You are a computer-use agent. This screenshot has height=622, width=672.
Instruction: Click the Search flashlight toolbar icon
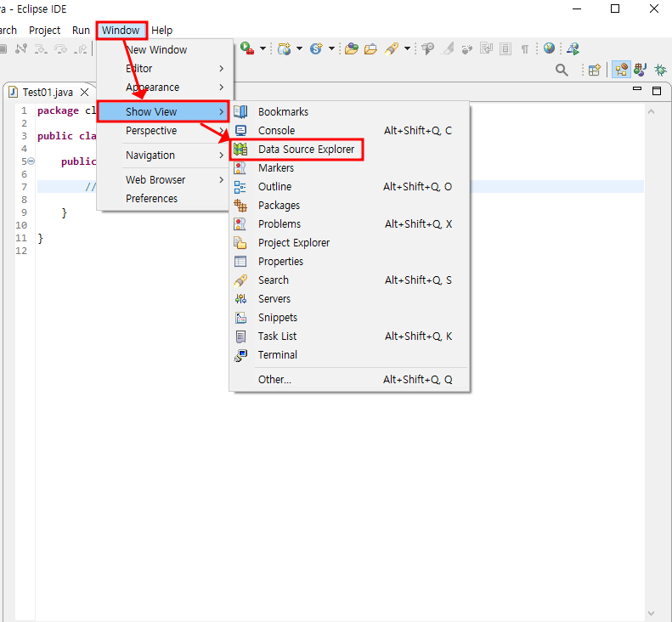(x=392, y=49)
